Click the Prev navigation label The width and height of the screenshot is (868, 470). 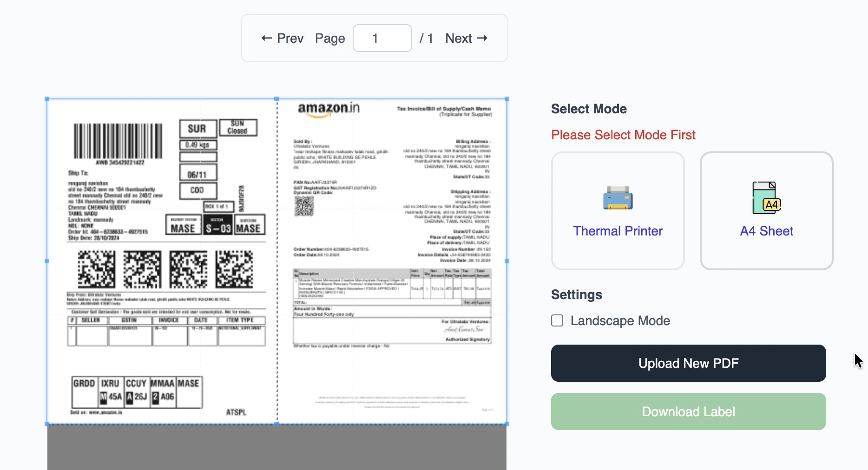pos(290,38)
